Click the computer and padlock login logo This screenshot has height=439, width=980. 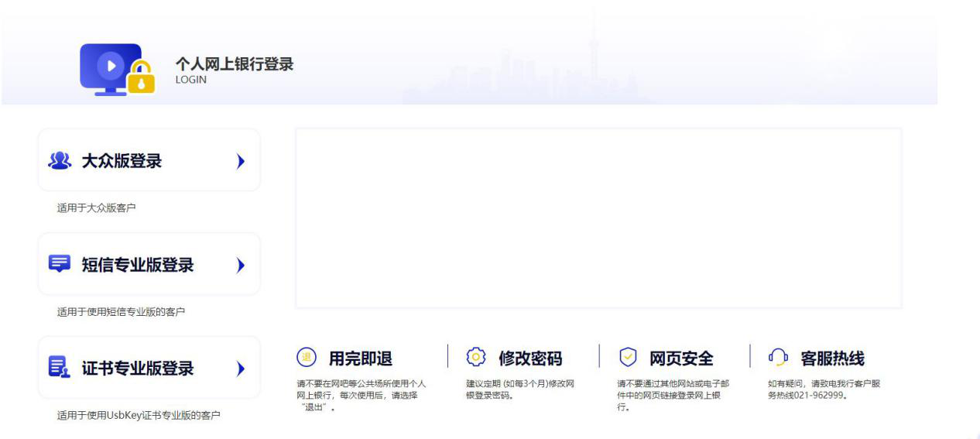(118, 70)
